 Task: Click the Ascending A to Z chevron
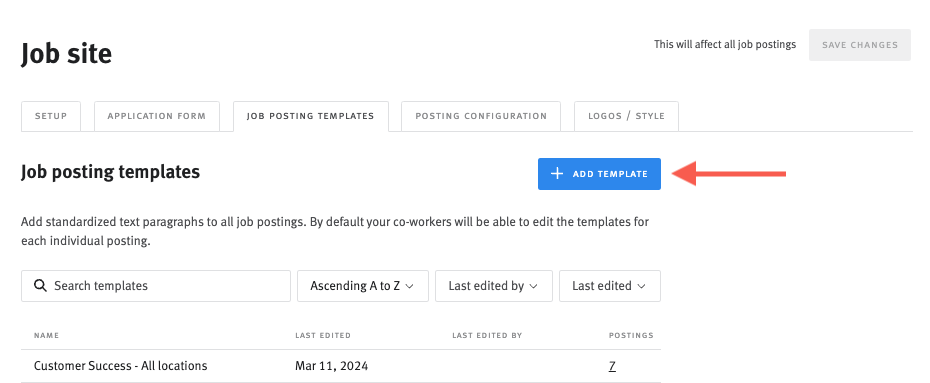(x=409, y=286)
